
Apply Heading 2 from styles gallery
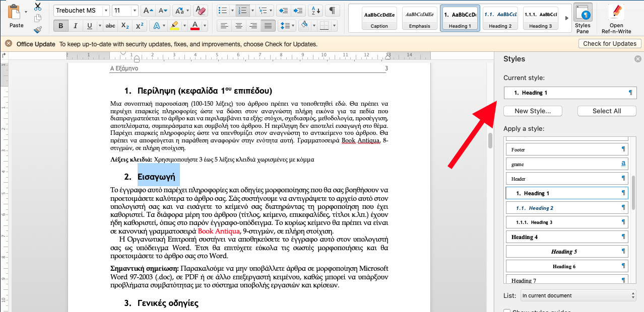click(500, 18)
